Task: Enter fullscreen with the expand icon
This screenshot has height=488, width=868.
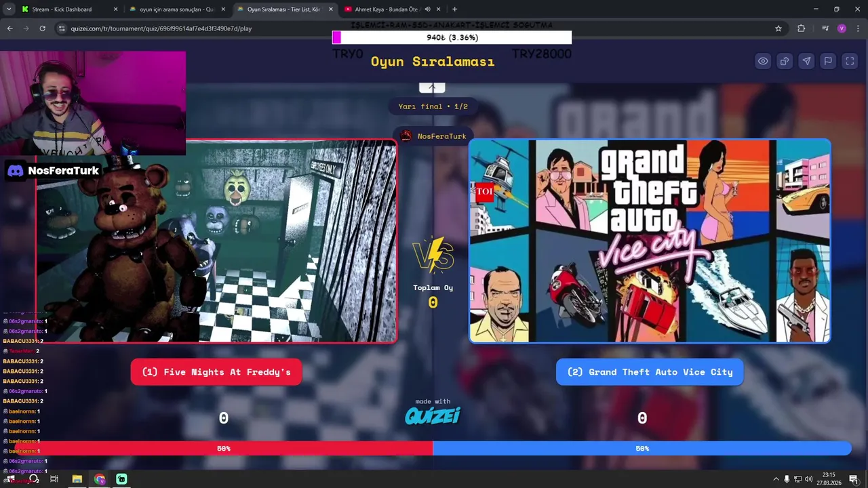Action: [850, 61]
